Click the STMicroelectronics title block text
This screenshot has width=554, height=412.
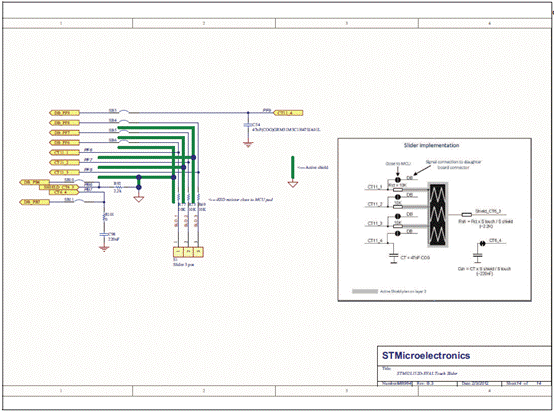[x=426, y=355]
